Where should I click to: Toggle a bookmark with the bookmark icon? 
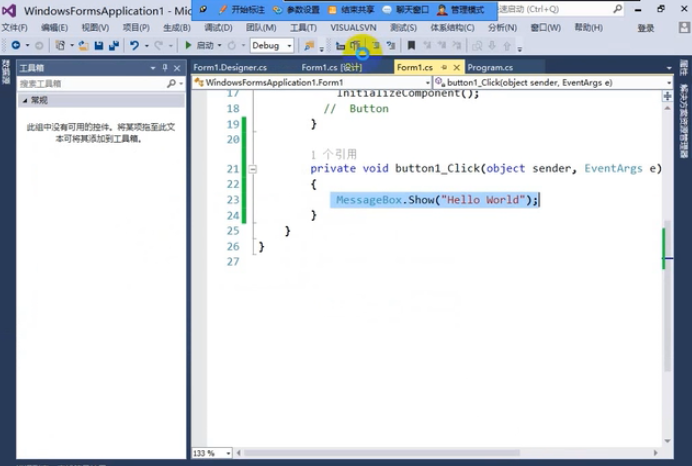411,45
